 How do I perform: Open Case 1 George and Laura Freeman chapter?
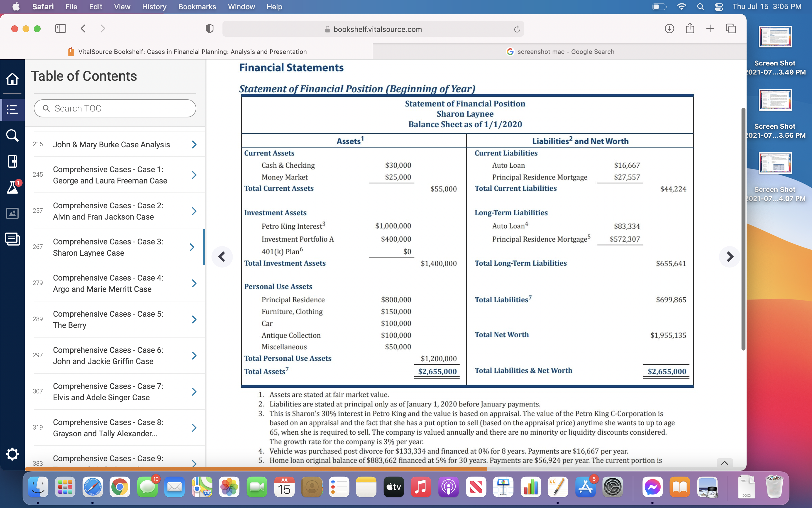coord(110,175)
